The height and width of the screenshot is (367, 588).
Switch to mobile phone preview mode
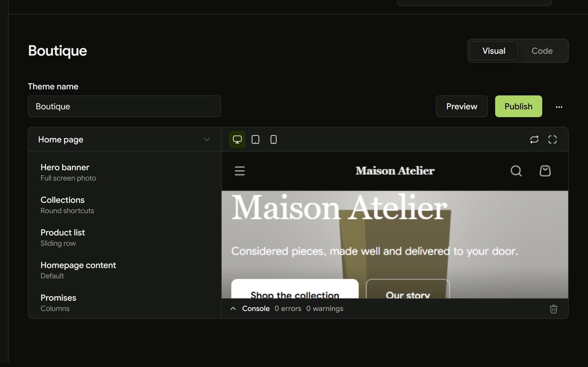coord(274,140)
